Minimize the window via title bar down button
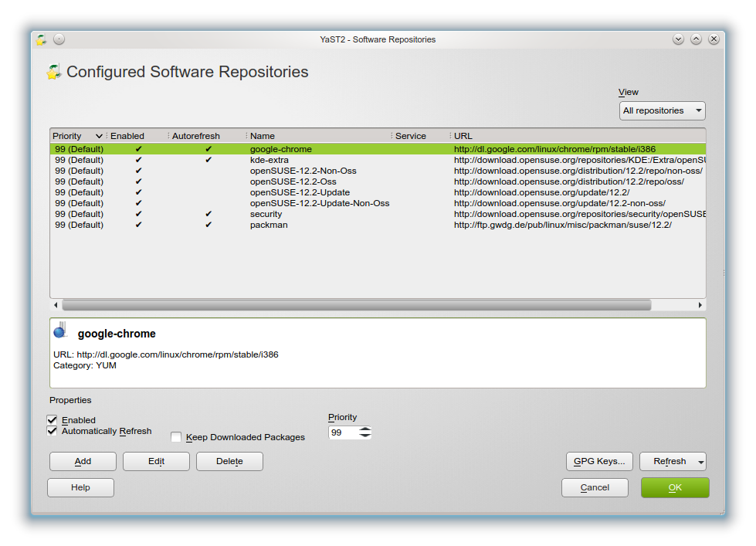The height and width of the screenshot is (546, 756). pos(678,39)
